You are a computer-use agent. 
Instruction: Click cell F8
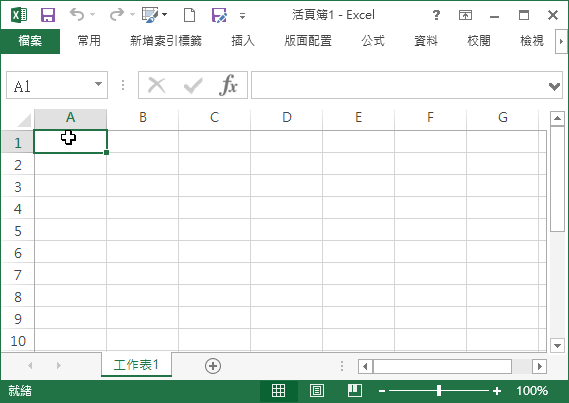(x=430, y=296)
